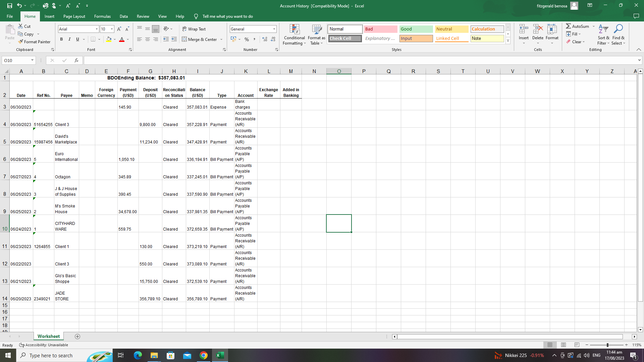Screen dimensions: 644x362
Task: Increase font size with the large A icon
Action: point(119,29)
